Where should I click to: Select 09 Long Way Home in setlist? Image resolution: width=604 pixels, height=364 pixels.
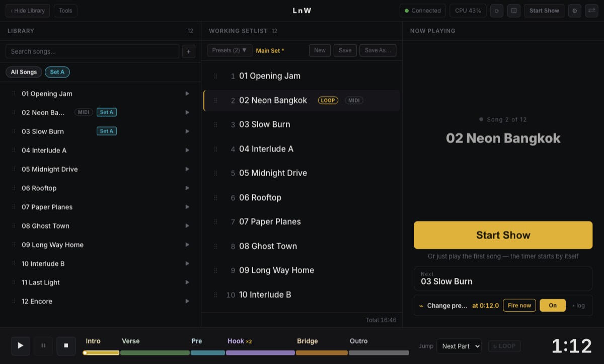click(302, 270)
